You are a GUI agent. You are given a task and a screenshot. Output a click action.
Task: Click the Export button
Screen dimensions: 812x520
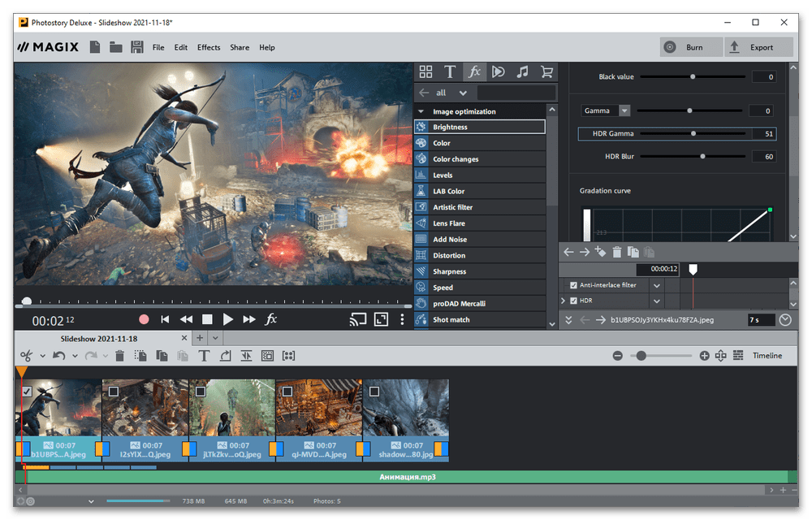(758, 47)
